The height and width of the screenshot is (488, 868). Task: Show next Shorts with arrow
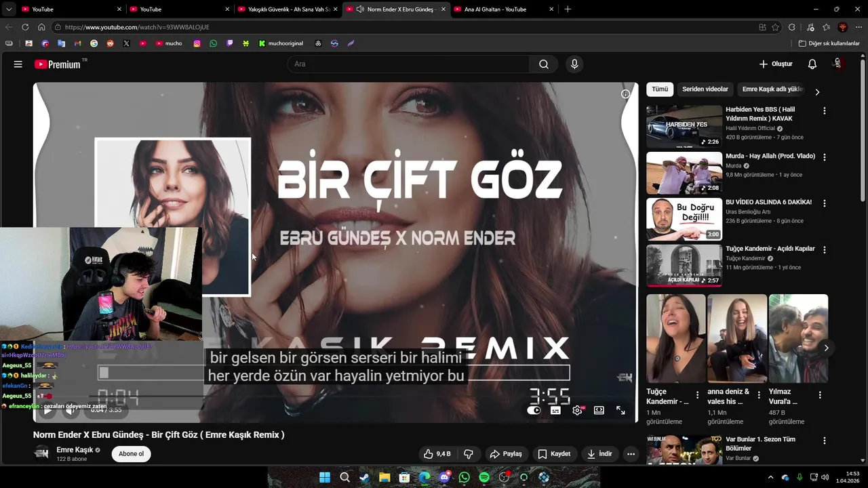point(826,348)
